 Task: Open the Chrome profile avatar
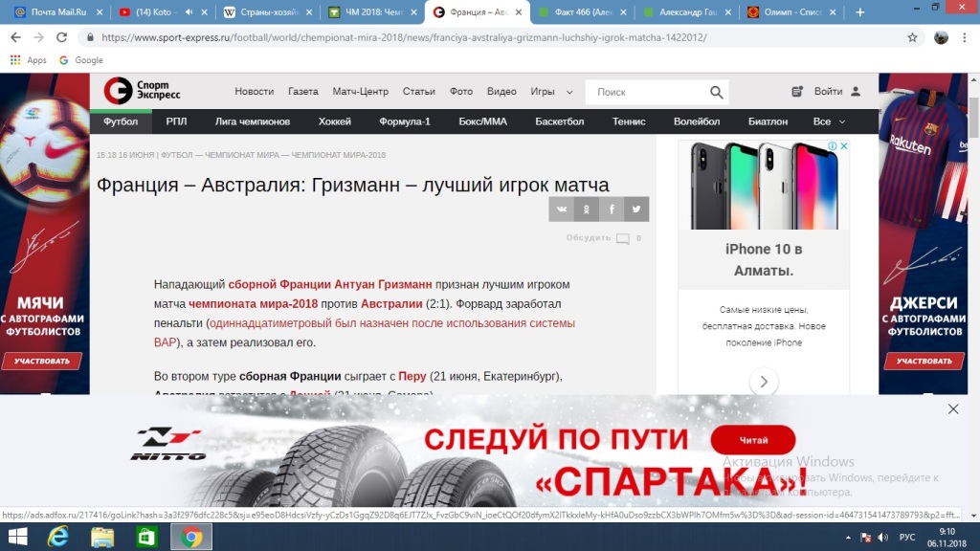coord(941,37)
